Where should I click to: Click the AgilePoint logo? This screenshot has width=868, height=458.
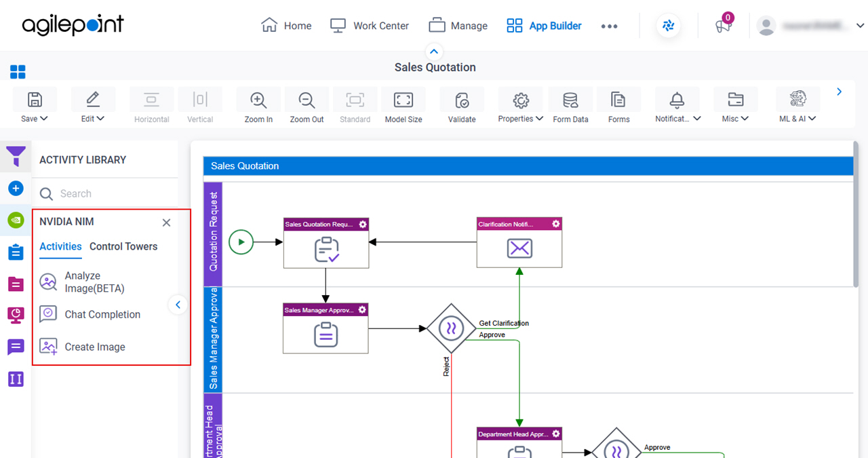73,26
